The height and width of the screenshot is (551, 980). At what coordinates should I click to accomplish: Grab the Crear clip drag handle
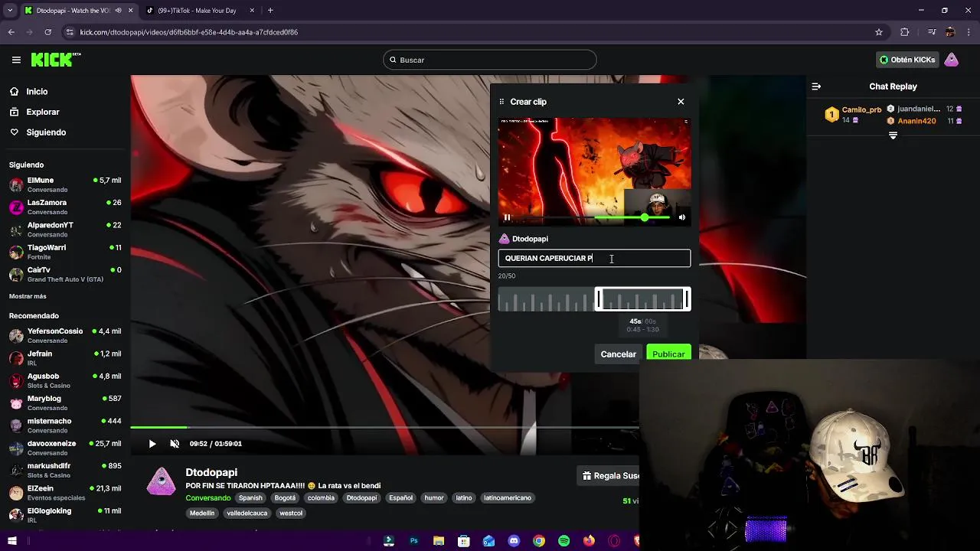501,102
